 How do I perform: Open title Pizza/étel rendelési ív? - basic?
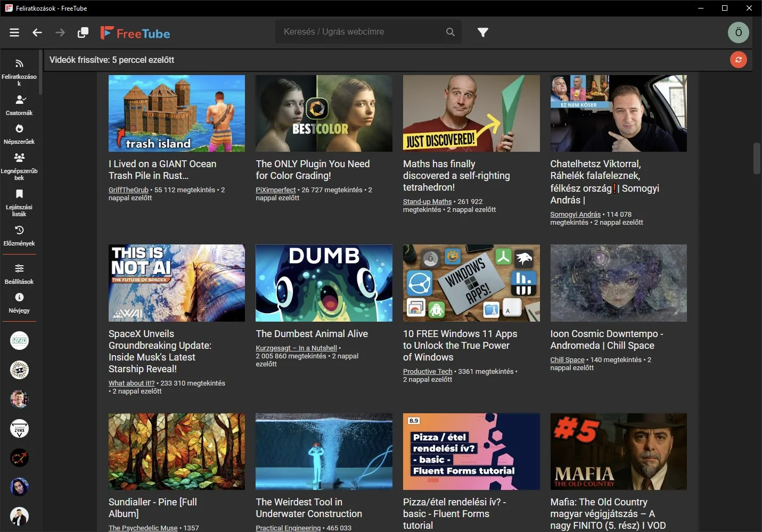tap(454, 514)
